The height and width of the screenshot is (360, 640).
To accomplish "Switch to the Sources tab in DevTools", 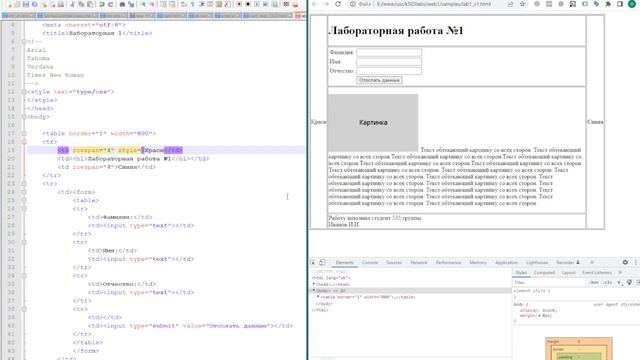I will click(394, 262).
